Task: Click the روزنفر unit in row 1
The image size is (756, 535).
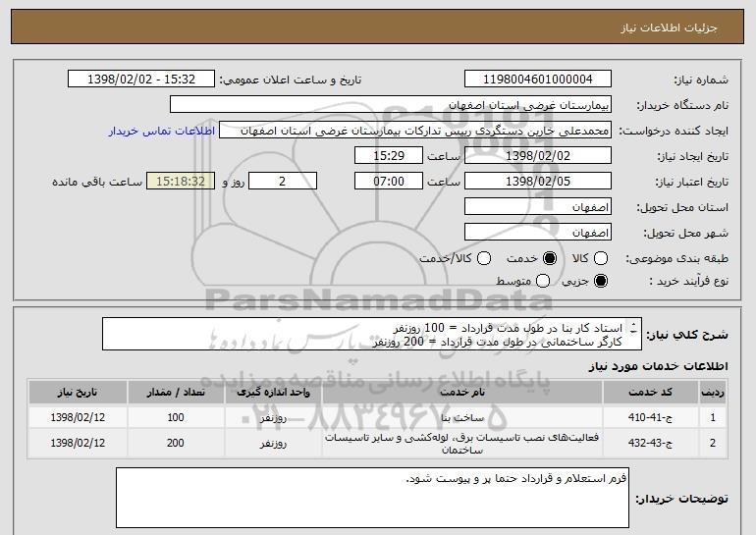Action: pyautogui.click(x=273, y=418)
